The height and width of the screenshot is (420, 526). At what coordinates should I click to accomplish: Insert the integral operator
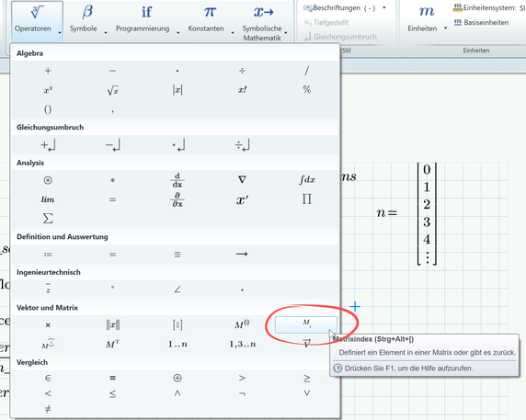307,180
